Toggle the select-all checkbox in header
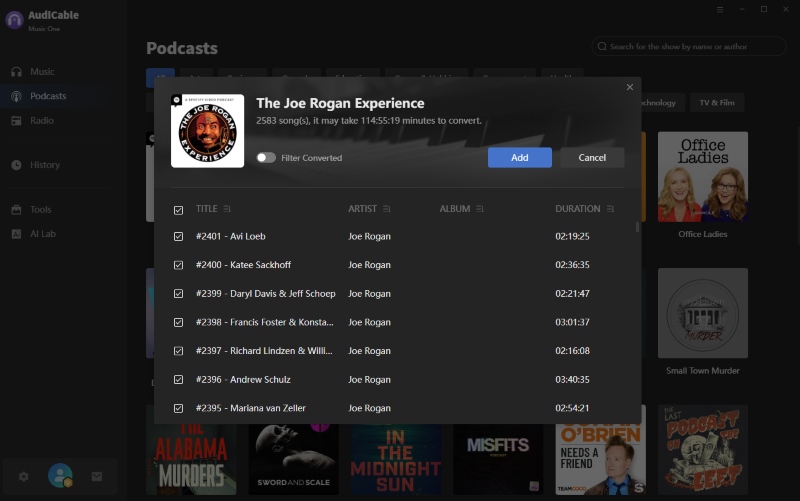This screenshot has width=800, height=501. pos(178,210)
